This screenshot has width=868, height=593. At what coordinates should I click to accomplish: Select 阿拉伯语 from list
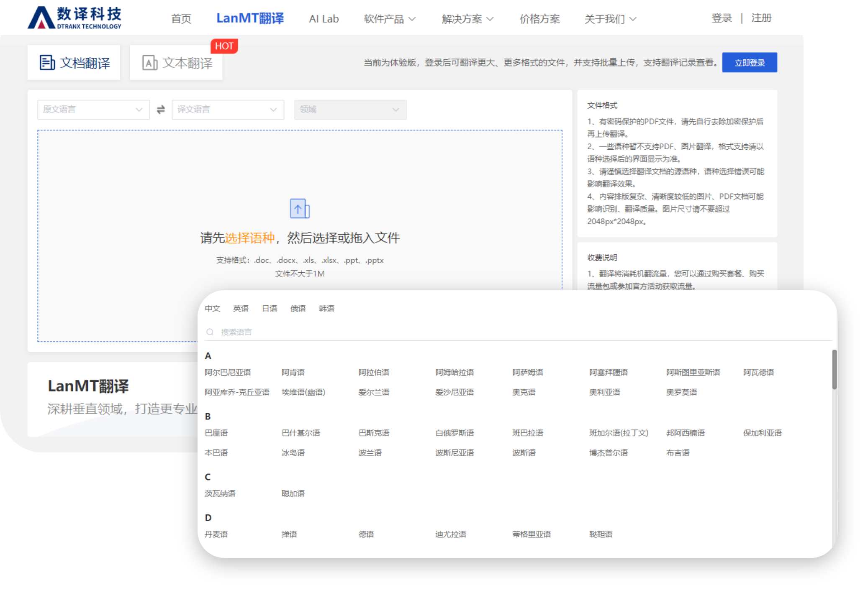374,372
